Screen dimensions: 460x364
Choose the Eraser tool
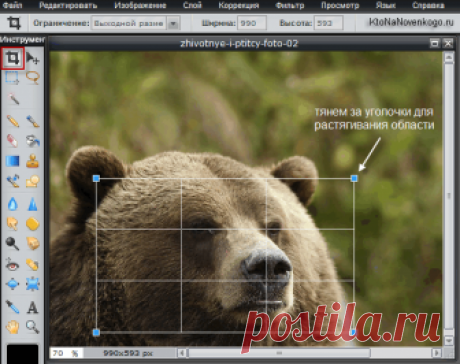12,141
